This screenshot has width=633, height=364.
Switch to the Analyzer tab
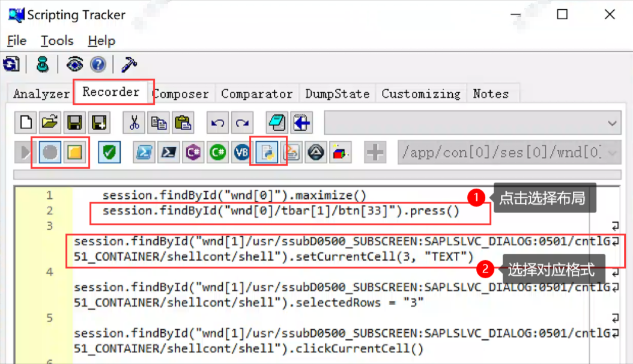[41, 94]
